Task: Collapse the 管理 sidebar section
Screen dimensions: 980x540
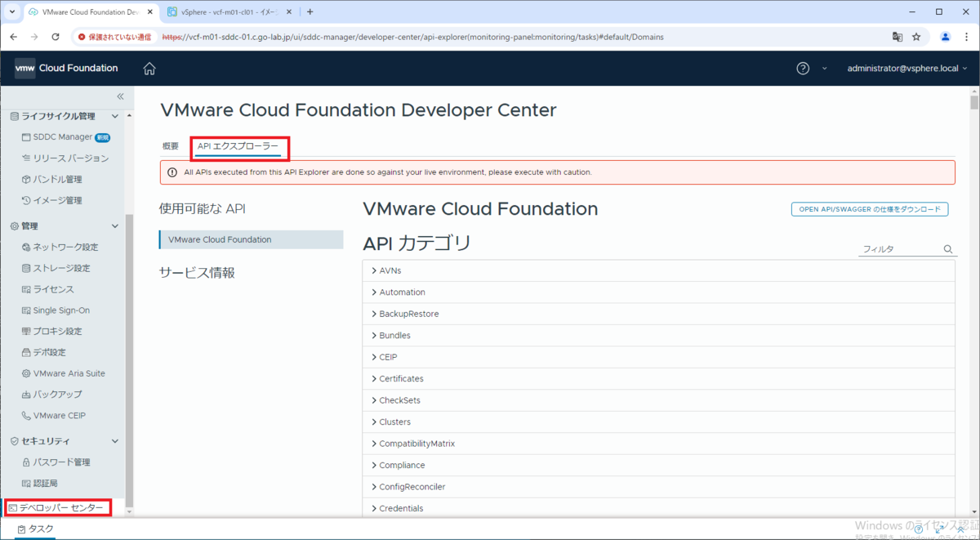Action: [x=115, y=225]
